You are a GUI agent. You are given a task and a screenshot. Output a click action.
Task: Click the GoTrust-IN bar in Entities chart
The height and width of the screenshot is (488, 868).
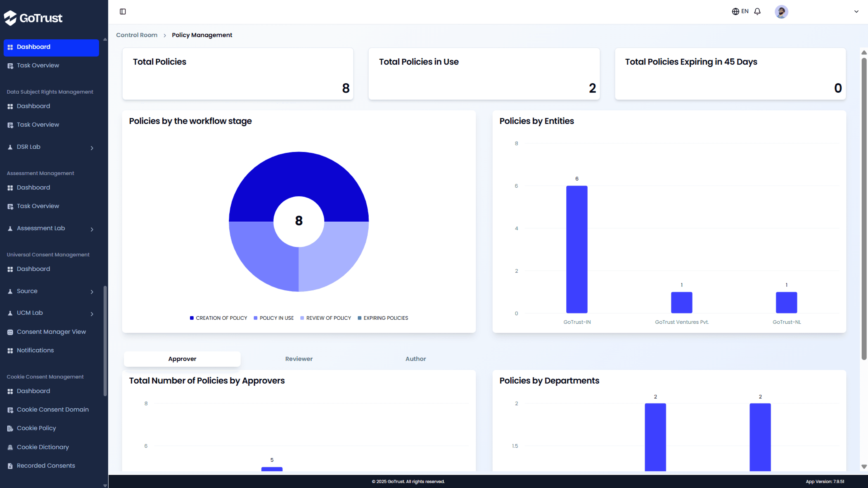click(x=576, y=249)
